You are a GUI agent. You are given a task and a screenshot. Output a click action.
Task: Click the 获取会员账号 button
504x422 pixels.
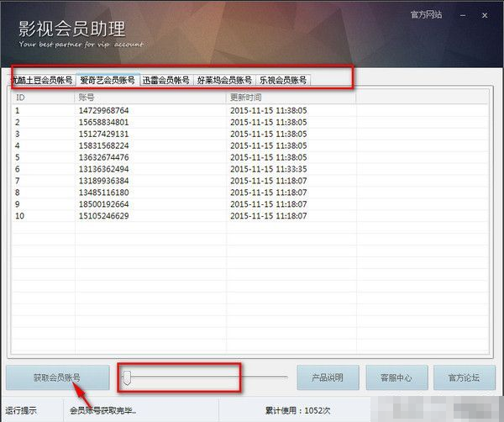click(x=57, y=377)
